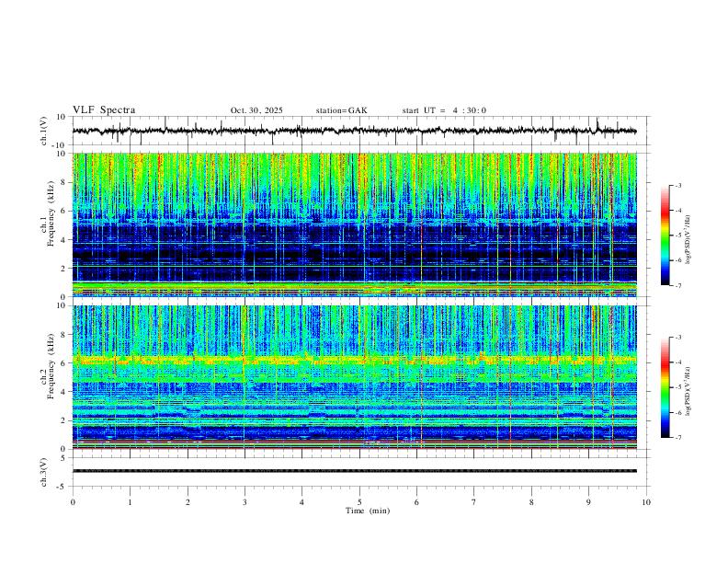Image resolution: width=728 pixels, height=563 pixels.
Task: Click the ch.3 flat black signal trace
Action: (x=354, y=471)
